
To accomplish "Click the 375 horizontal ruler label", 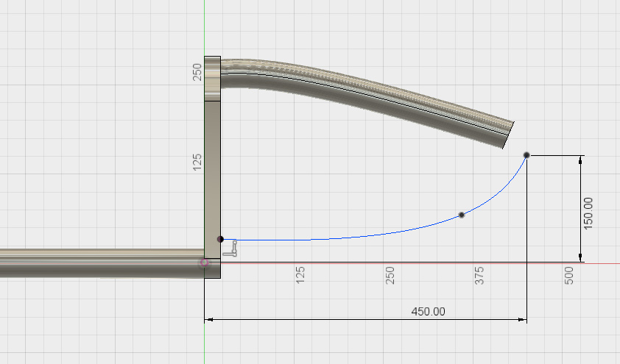I will (480, 276).
